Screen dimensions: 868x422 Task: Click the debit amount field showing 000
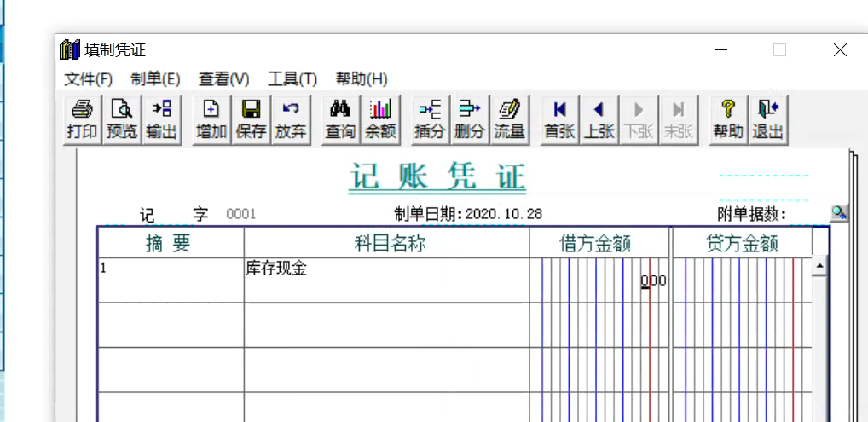pyautogui.click(x=599, y=280)
